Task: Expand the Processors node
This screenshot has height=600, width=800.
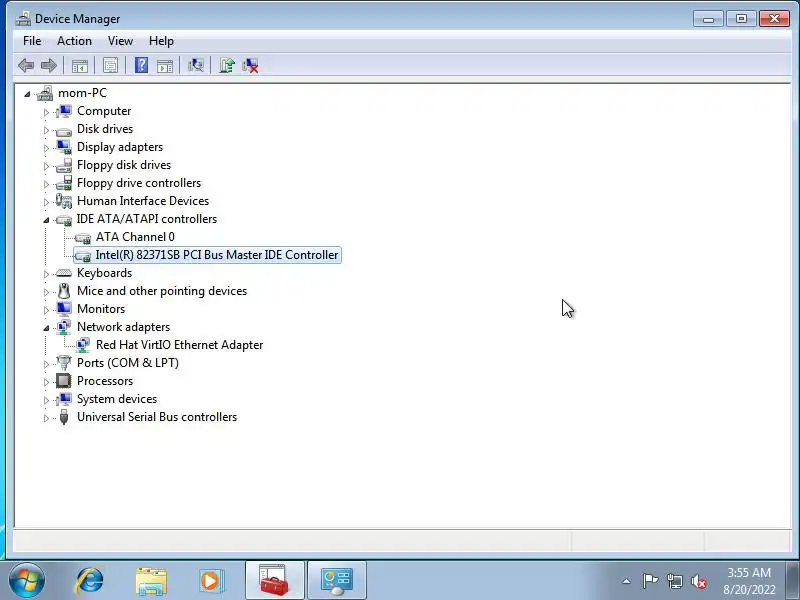Action: click(46, 382)
